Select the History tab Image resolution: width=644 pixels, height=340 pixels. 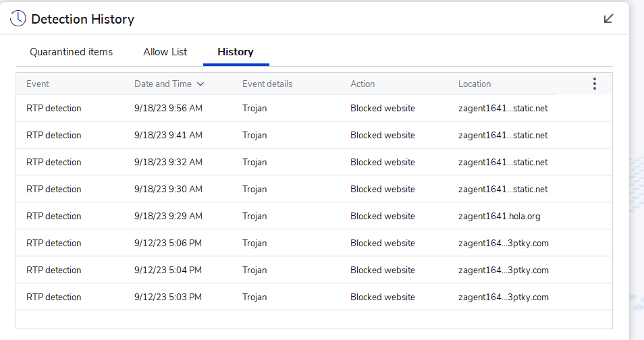click(236, 52)
